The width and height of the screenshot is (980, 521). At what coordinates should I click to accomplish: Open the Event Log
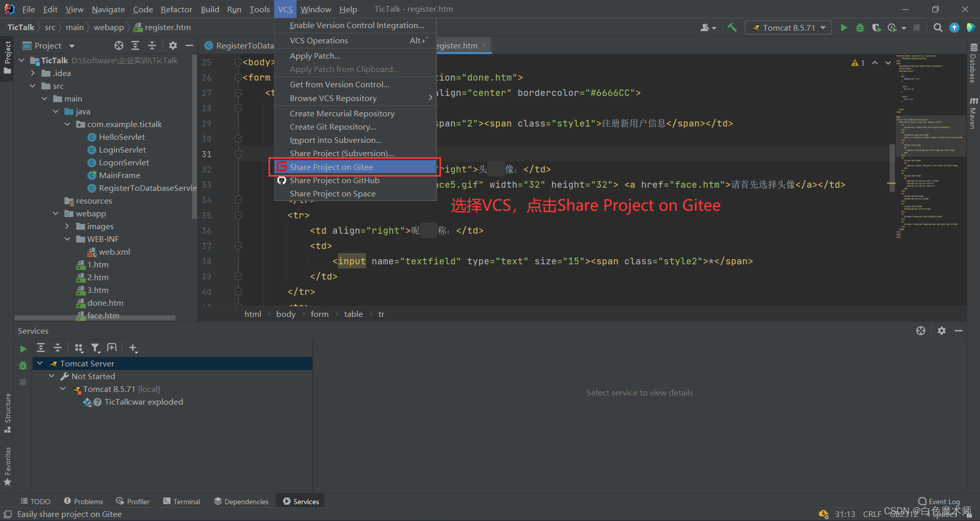click(x=939, y=502)
